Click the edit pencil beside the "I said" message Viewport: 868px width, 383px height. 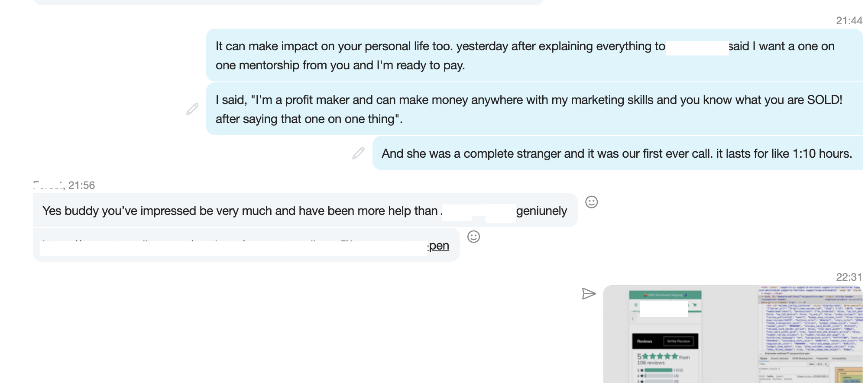point(192,109)
